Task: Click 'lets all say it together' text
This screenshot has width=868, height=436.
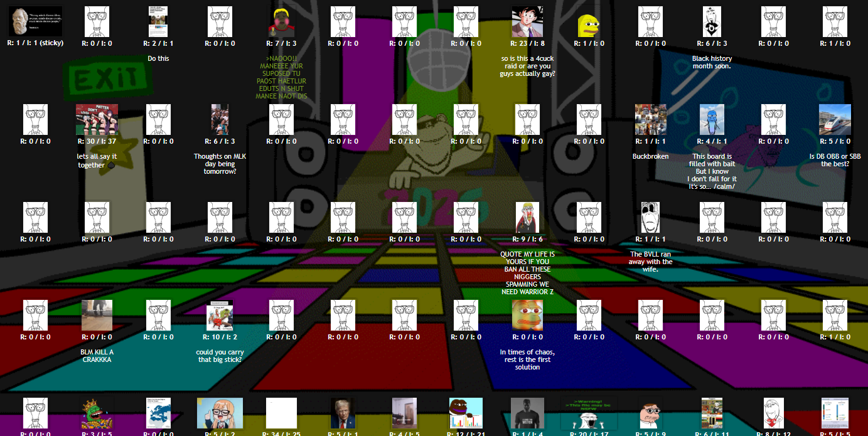Action: click(97, 160)
